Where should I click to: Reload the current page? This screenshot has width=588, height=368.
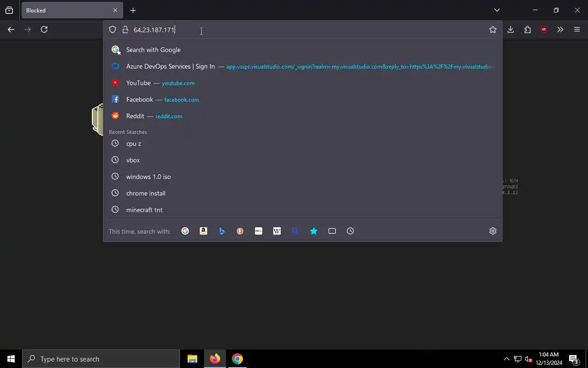tap(44, 29)
